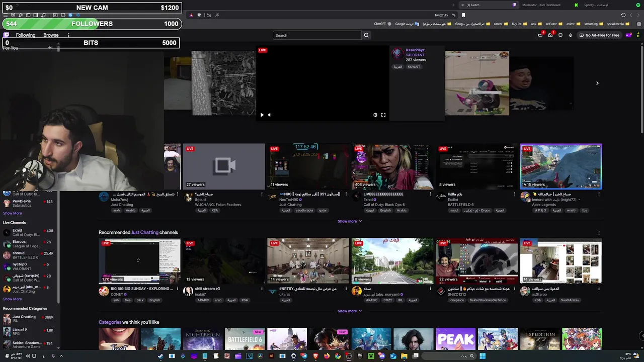Open Epic Games Launcher in taskbar
Screen dimensions: 644x362
[360, 356]
